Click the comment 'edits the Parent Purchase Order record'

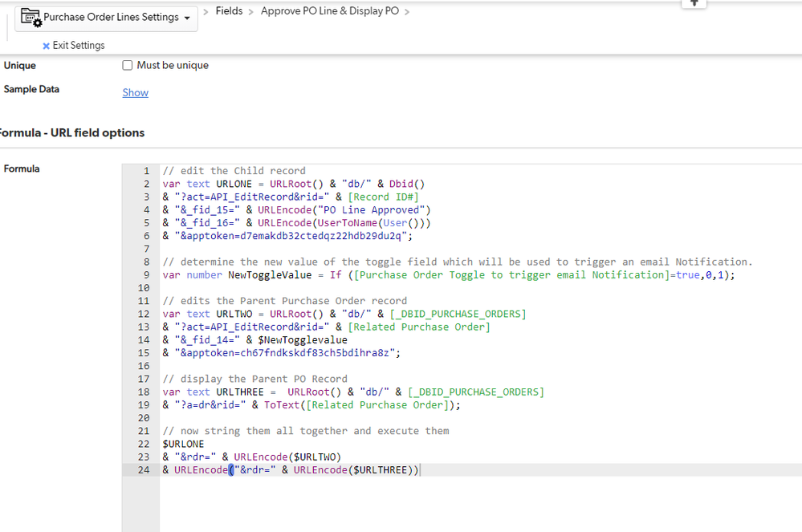tap(285, 301)
